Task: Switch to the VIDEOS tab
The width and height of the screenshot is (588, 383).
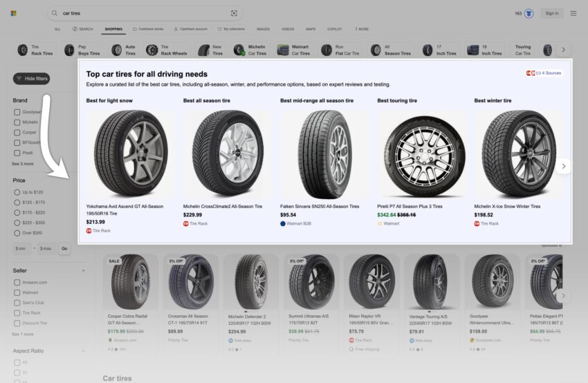Action: pyautogui.click(x=288, y=29)
